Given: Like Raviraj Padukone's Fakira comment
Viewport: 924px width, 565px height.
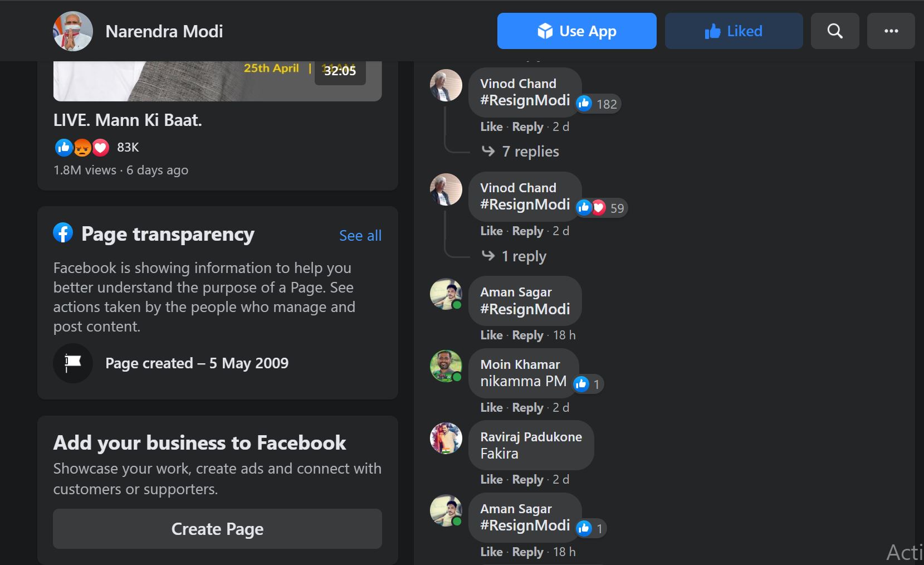Looking at the screenshot, I should point(491,479).
